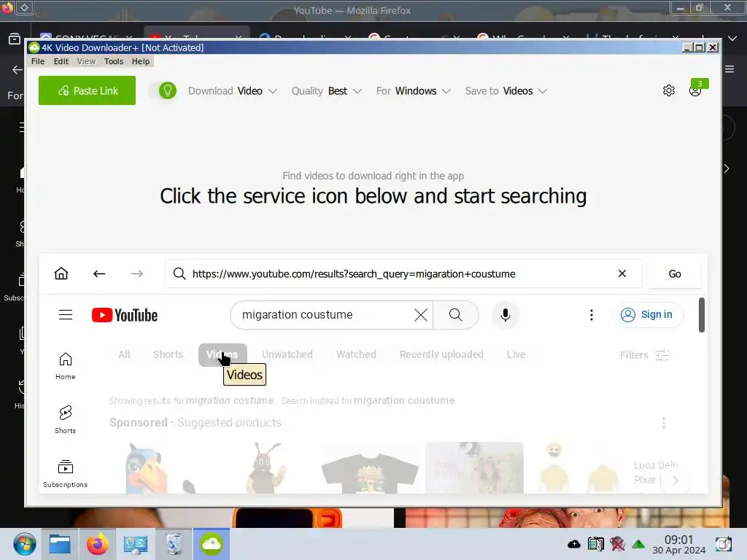Open the Windows Start button
747x560 pixels.
click(x=24, y=544)
